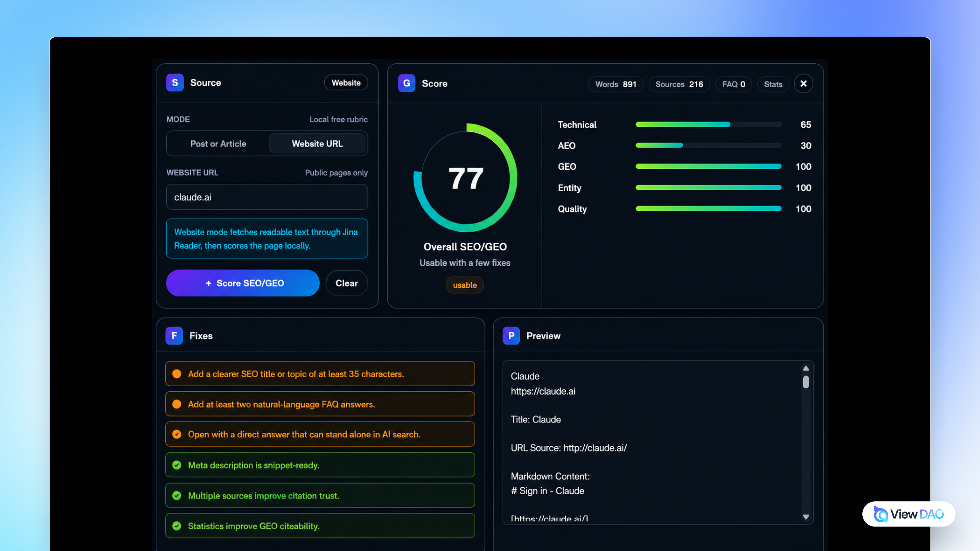Click the Preview scrollbar up arrow
The image size is (980, 551).
[x=806, y=368]
